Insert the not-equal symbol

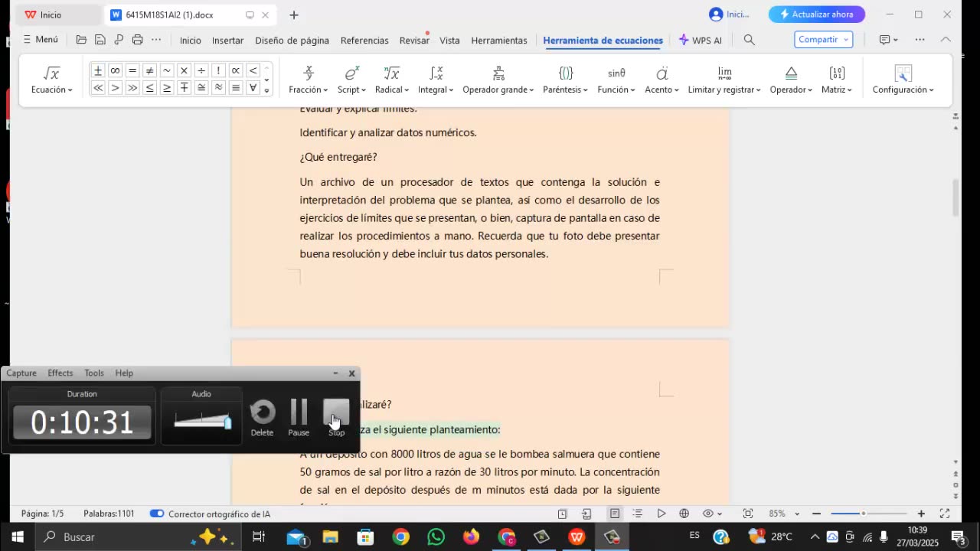(x=149, y=70)
